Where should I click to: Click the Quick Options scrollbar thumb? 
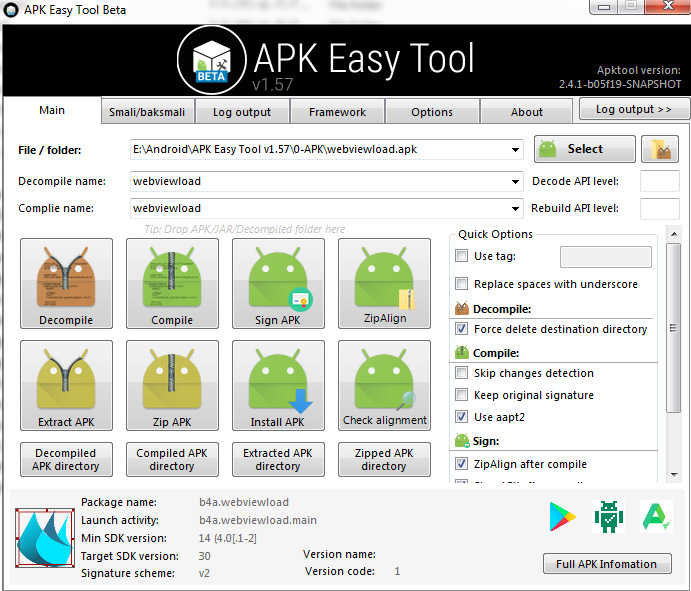pos(673,328)
